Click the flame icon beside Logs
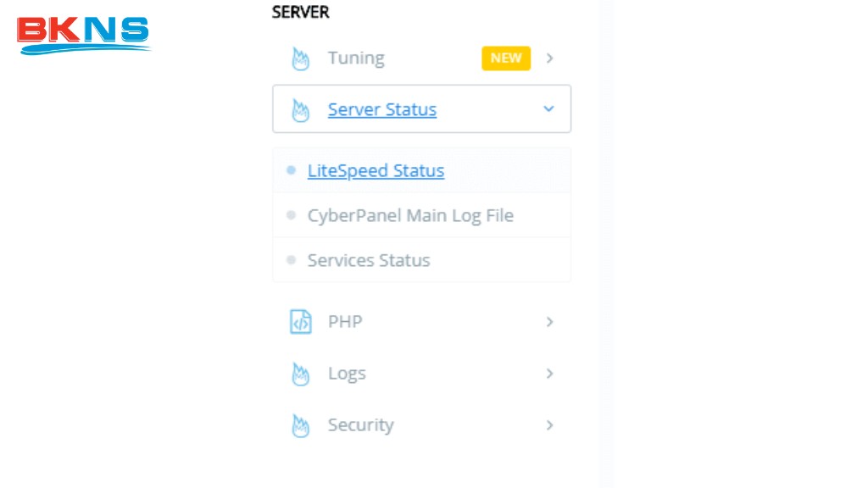 (x=300, y=374)
